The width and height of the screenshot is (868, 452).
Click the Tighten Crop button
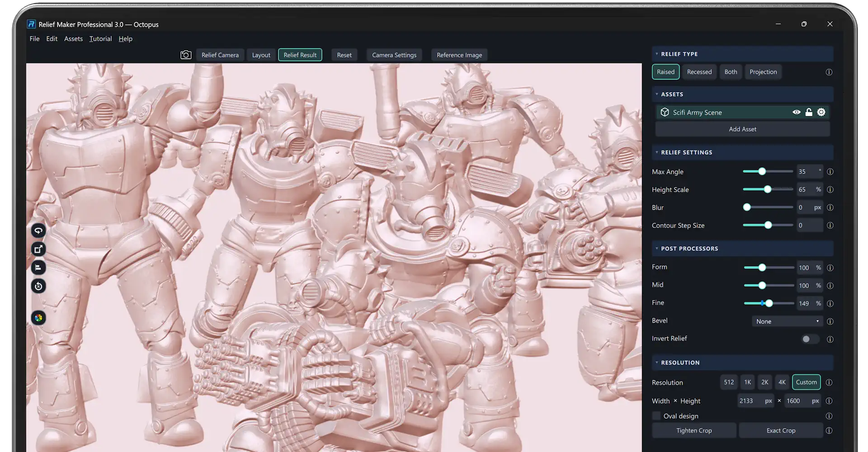coord(694,431)
